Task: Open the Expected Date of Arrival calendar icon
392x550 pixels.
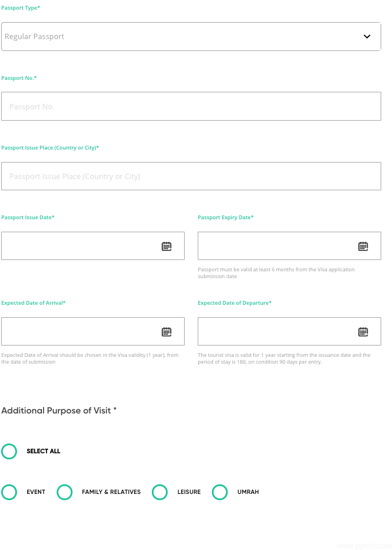Action: coord(167,332)
